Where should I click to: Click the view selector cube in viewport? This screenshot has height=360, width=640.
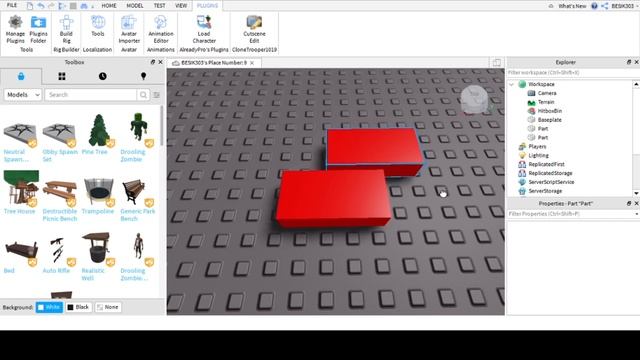474,100
